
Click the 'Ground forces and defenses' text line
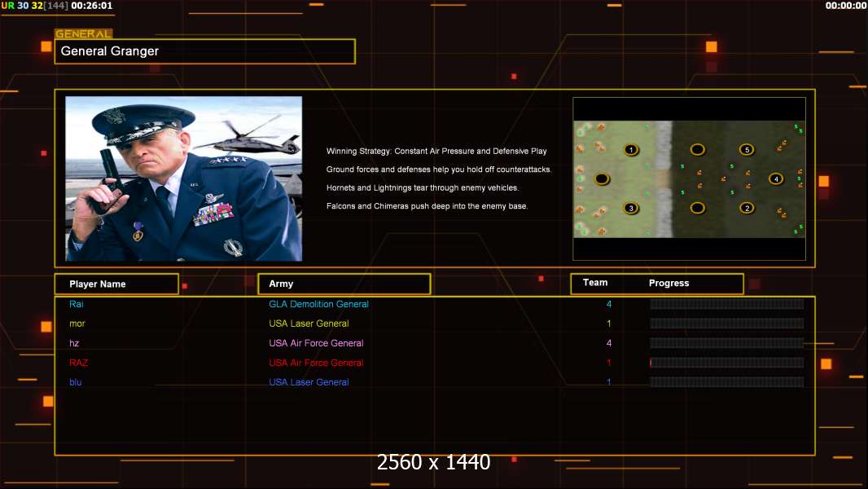pyautogui.click(x=438, y=170)
